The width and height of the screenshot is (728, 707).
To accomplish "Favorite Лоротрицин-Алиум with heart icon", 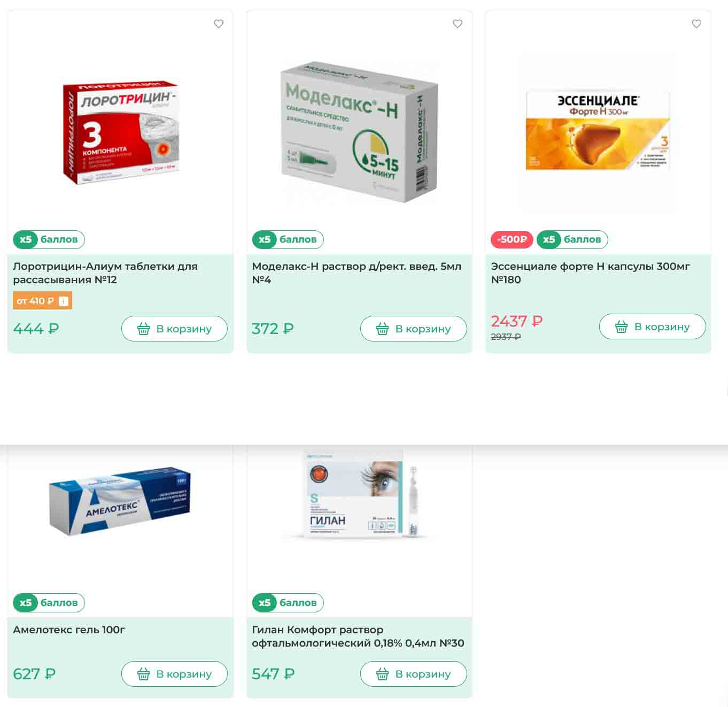I will click(x=219, y=24).
